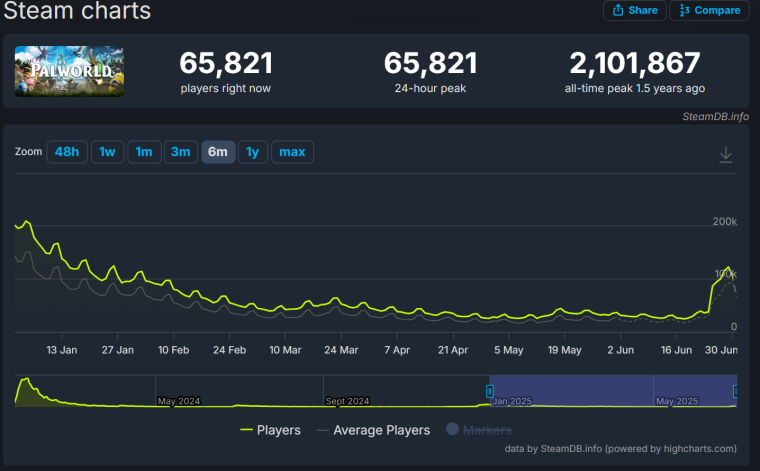Viewport: 760px width, 471px height.
Task: Click the Sept 2024 navigator label
Action: click(x=347, y=401)
